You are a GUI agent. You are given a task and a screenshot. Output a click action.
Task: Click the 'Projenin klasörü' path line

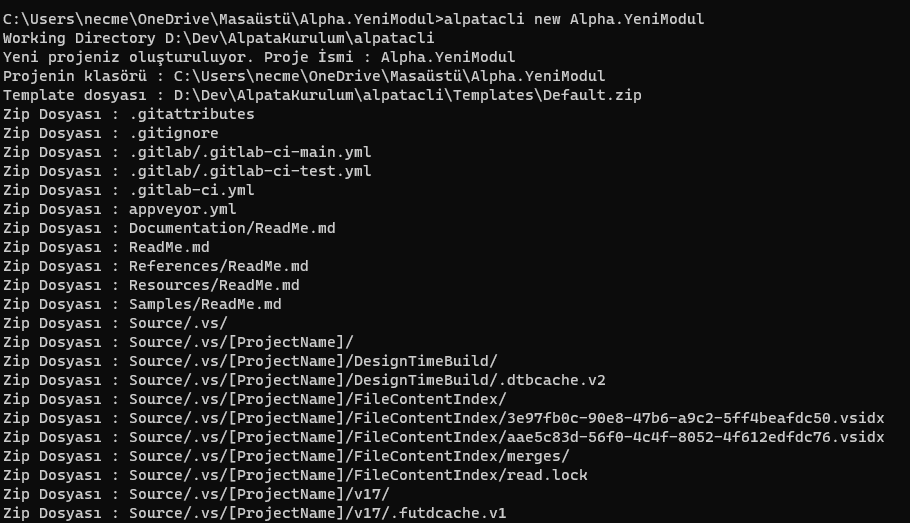pyautogui.click(x=304, y=76)
